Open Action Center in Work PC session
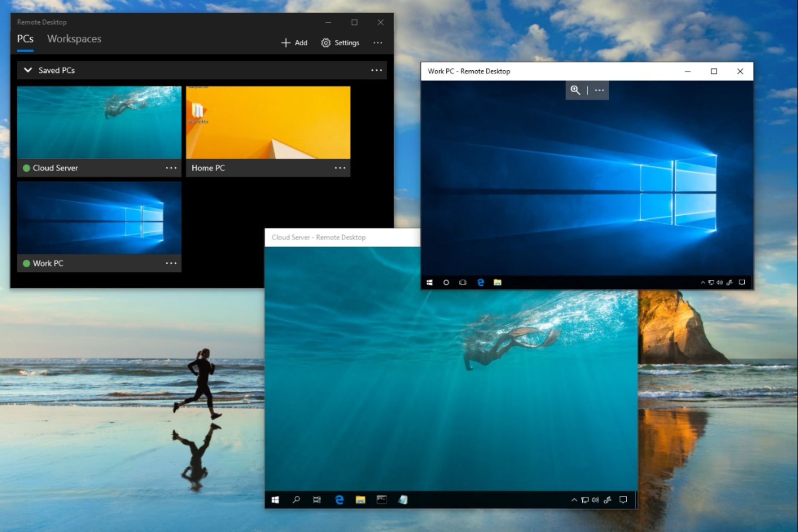Image resolution: width=798 pixels, height=532 pixels. [742, 283]
